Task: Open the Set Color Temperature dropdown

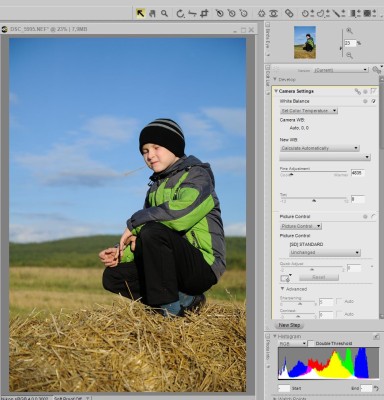Action: click(x=309, y=111)
